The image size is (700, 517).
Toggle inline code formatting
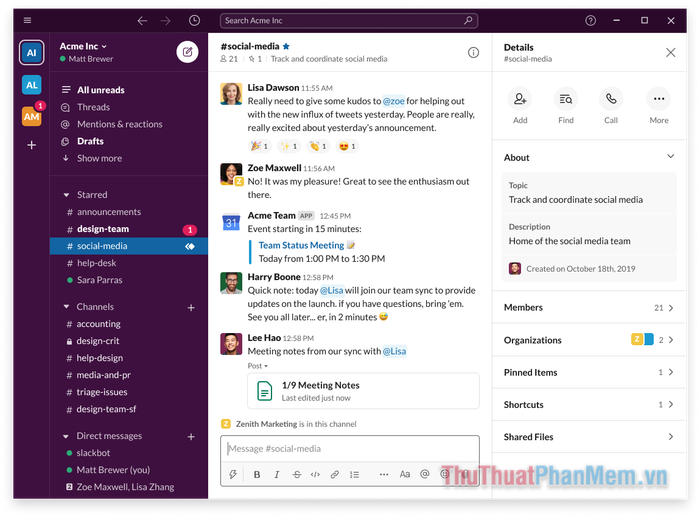(x=315, y=474)
